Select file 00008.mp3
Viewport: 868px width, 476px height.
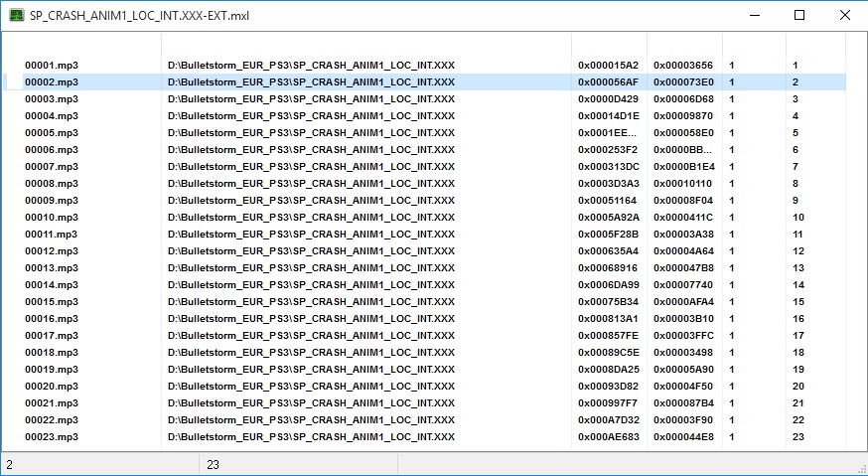[52, 184]
